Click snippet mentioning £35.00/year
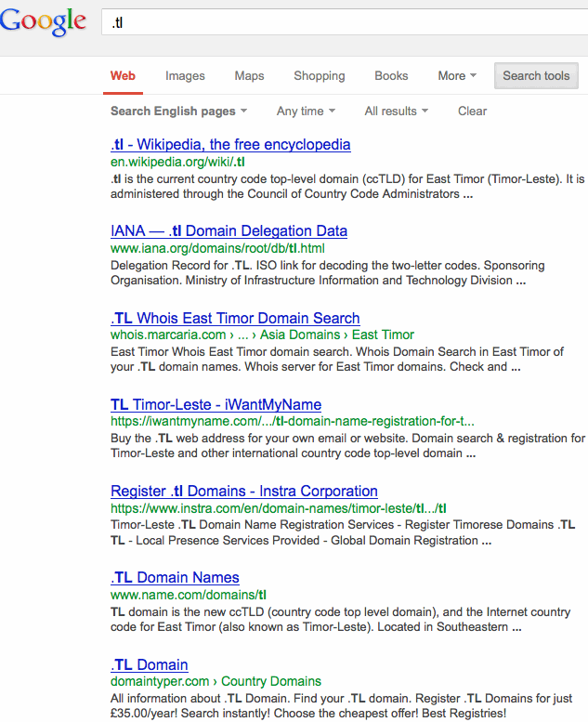This screenshot has width=588, height=722. click(x=341, y=706)
